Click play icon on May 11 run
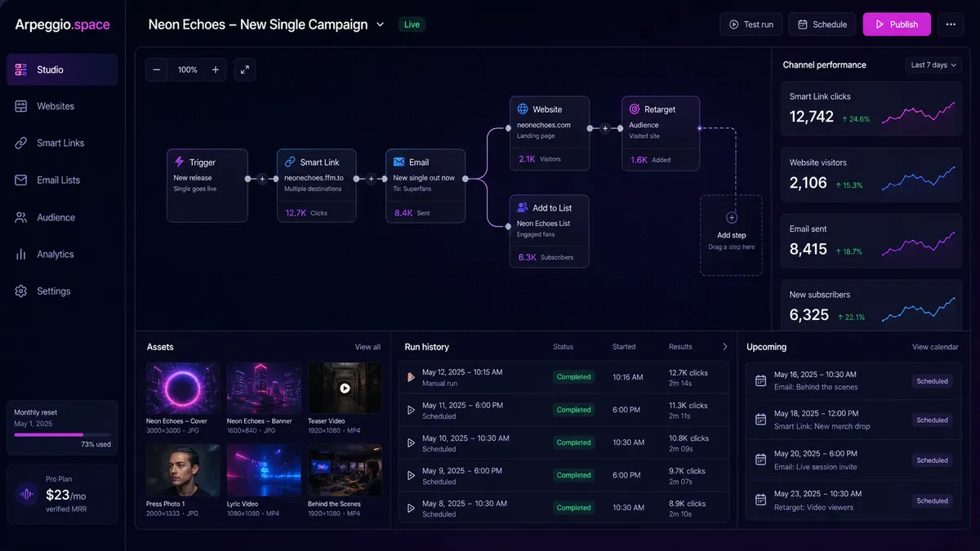This screenshot has height=551, width=980. 412,410
